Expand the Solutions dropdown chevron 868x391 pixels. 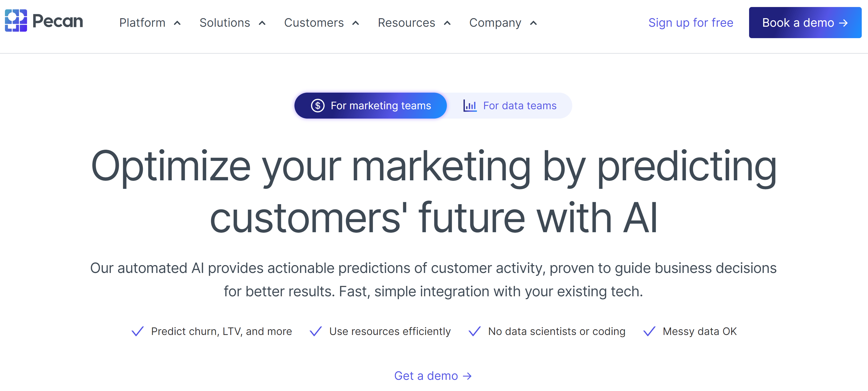(262, 23)
